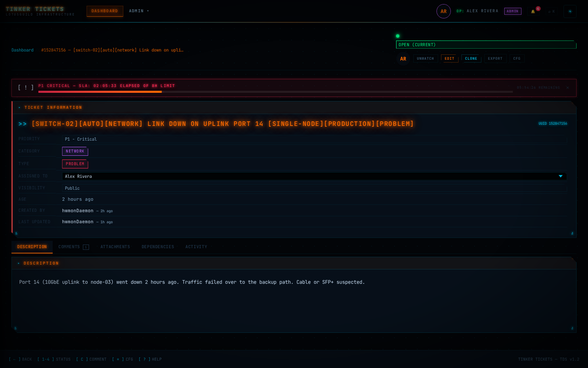The image size is (588, 368).
Task: Click the Visibility Public field
Action: coord(314,188)
